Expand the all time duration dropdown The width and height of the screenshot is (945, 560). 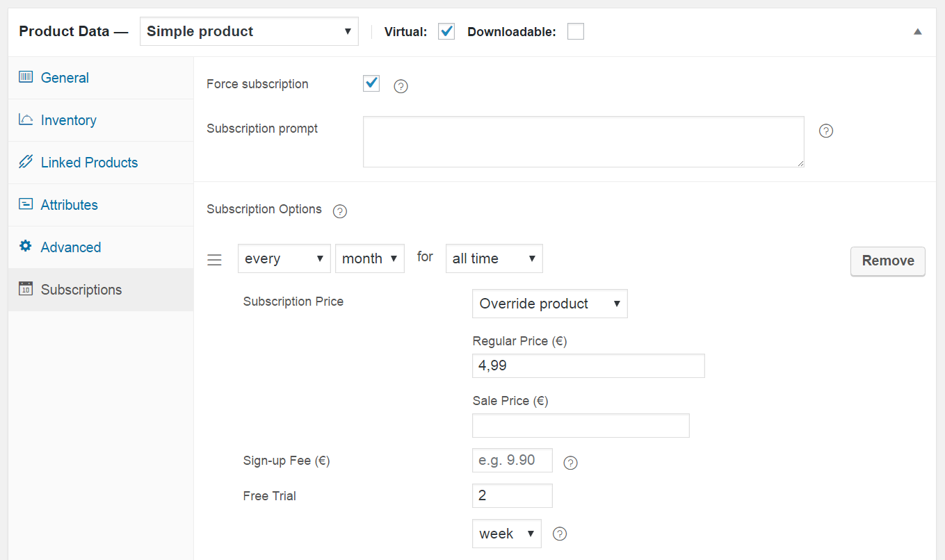[x=494, y=258]
